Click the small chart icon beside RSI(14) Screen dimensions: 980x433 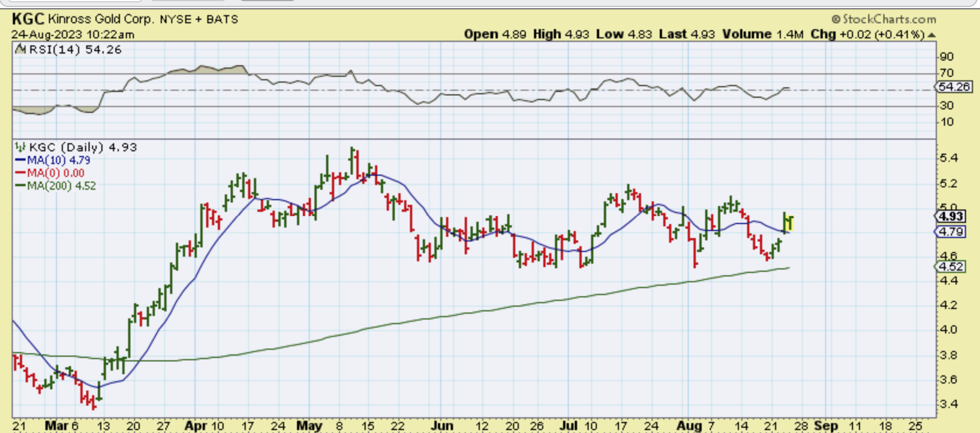(20, 49)
